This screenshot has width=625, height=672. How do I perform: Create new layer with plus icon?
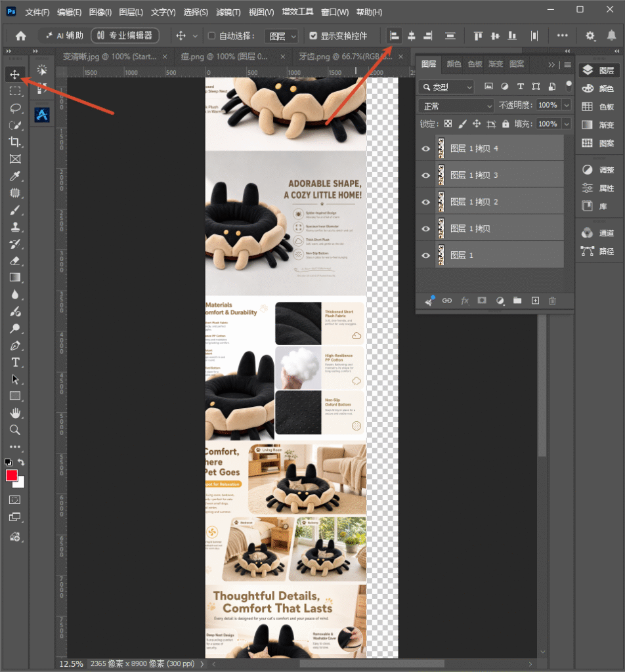(536, 301)
